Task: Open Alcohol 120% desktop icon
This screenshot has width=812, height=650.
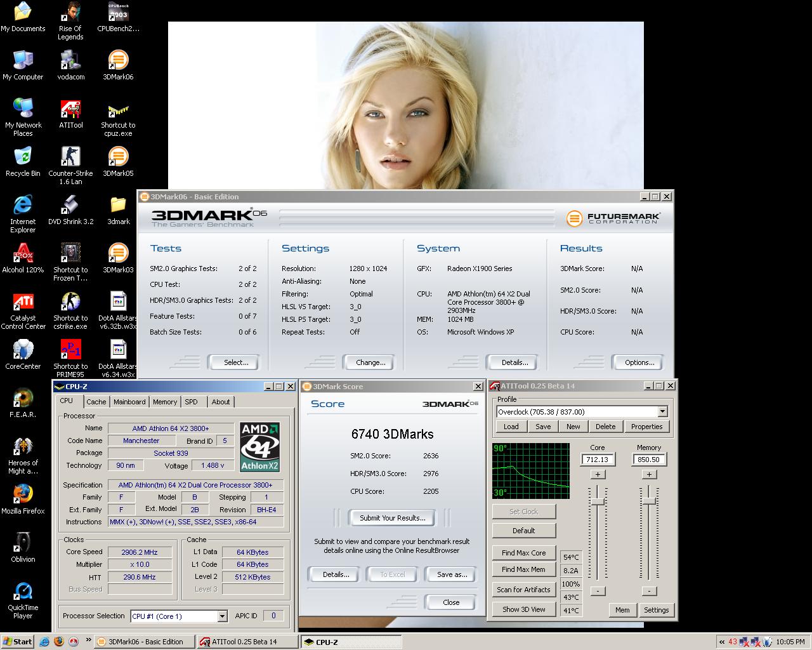Action: 23,255
